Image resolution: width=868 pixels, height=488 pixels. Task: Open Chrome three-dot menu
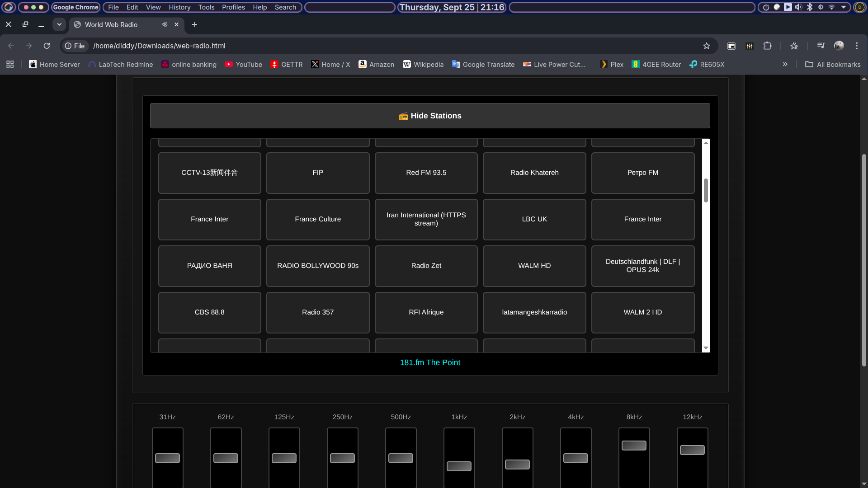point(857,46)
